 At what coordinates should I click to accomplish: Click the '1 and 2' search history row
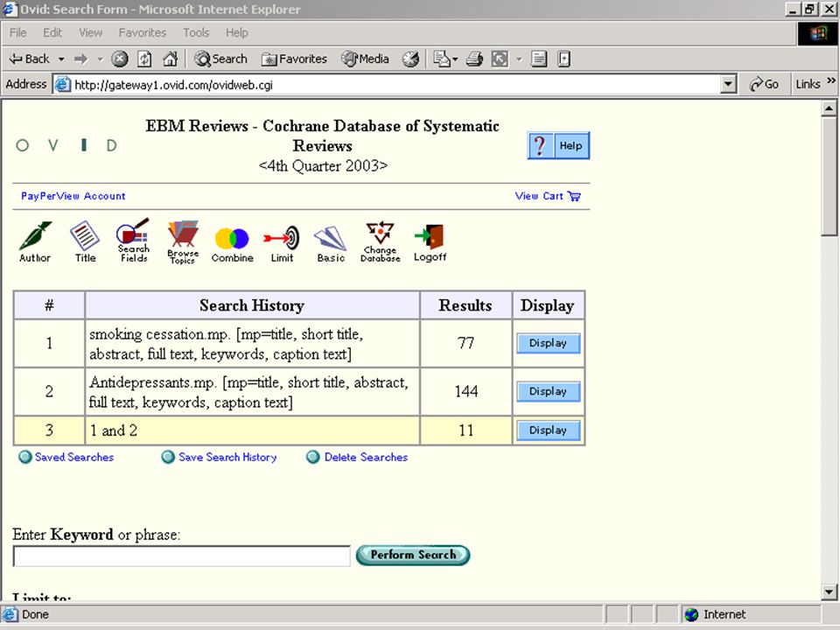pos(299,430)
